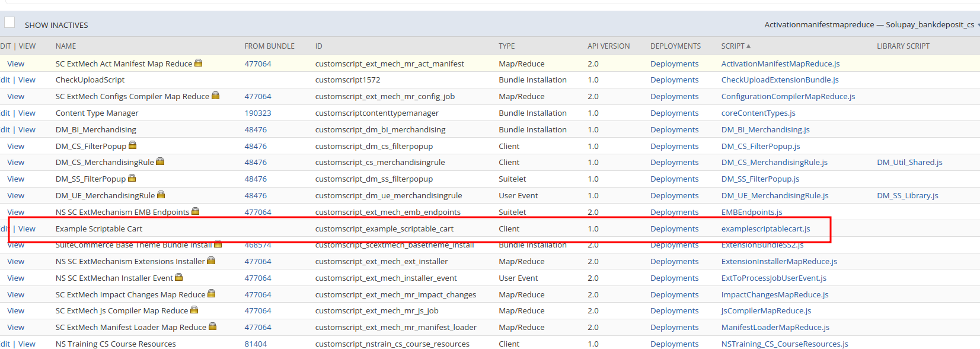Image resolution: width=980 pixels, height=349 pixels.
Task: Open Deployments for Example Scriptable Cart
Action: point(674,229)
